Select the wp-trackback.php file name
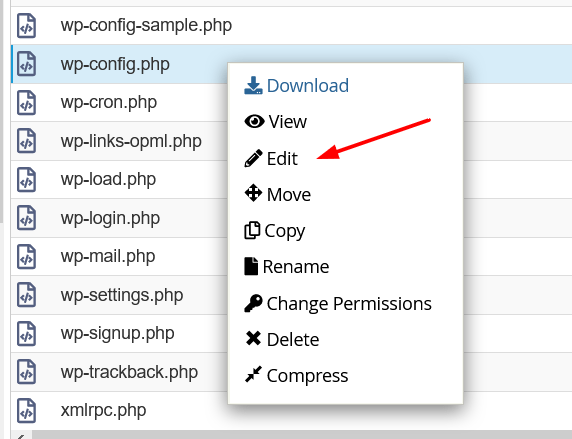Viewport: 572px width, 439px height. pyautogui.click(x=130, y=372)
